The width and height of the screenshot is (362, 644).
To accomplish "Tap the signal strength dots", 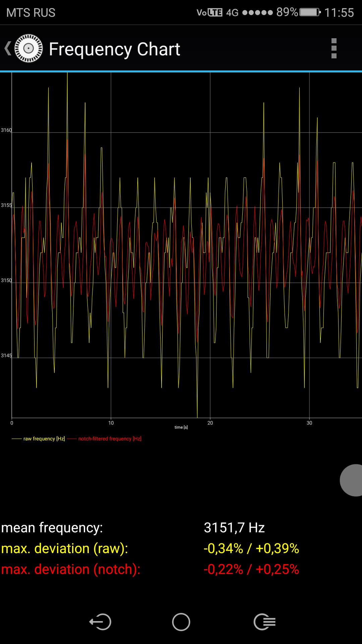I will tap(257, 12).
